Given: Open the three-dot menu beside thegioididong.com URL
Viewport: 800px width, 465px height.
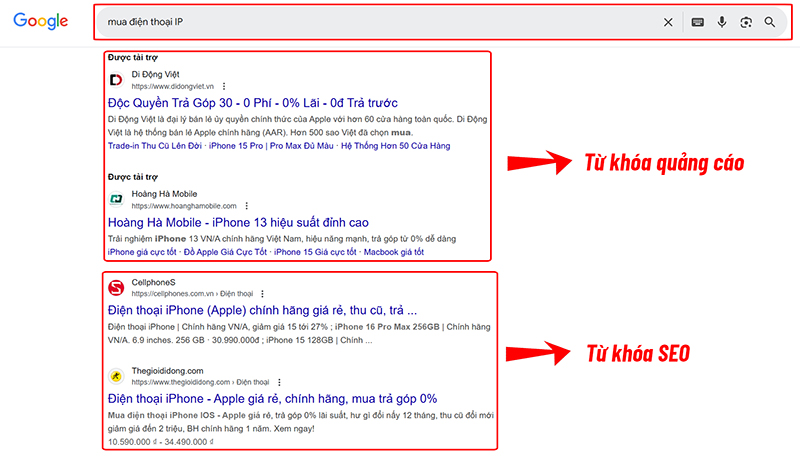Looking at the screenshot, I should coord(279,382).
